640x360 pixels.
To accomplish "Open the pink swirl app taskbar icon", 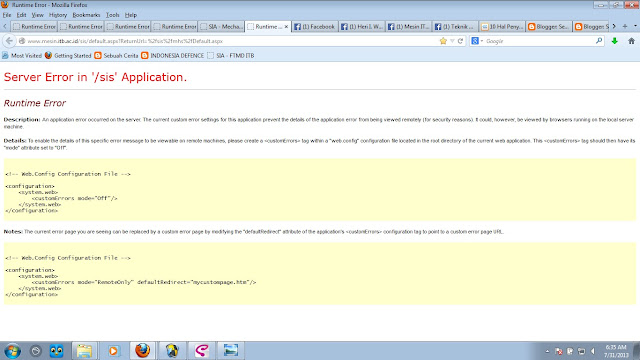I will (201, 351).
